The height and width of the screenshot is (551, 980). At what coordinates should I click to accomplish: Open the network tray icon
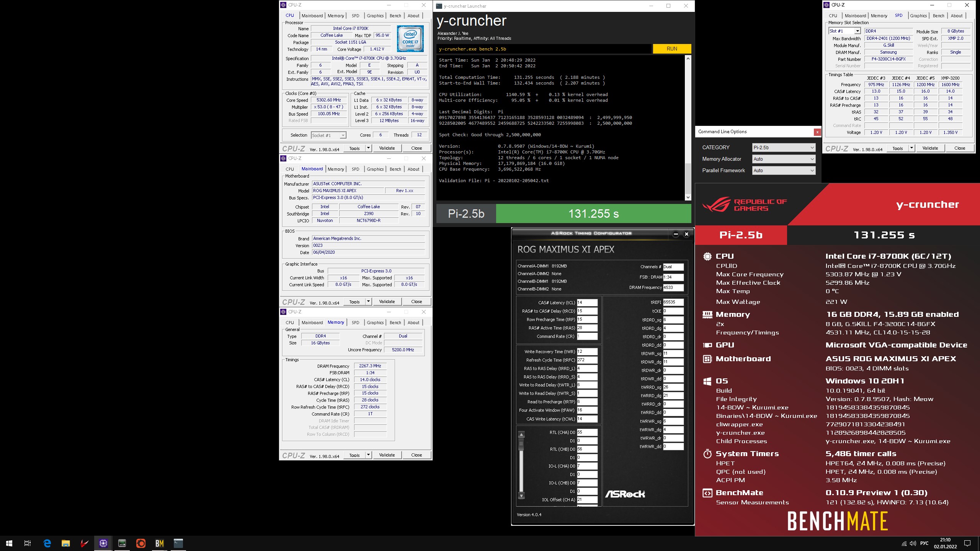(x=904, y=543)
